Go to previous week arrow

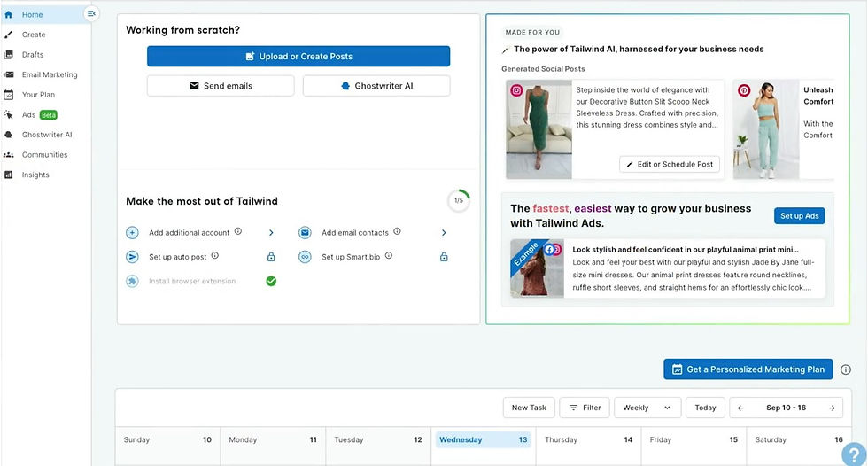[740, 408]
